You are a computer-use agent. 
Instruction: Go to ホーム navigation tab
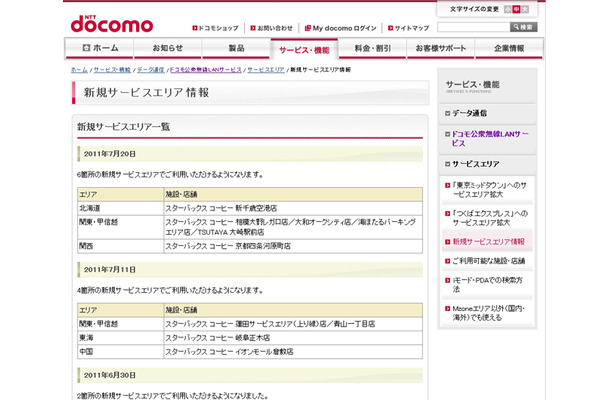tap(100, 48)
